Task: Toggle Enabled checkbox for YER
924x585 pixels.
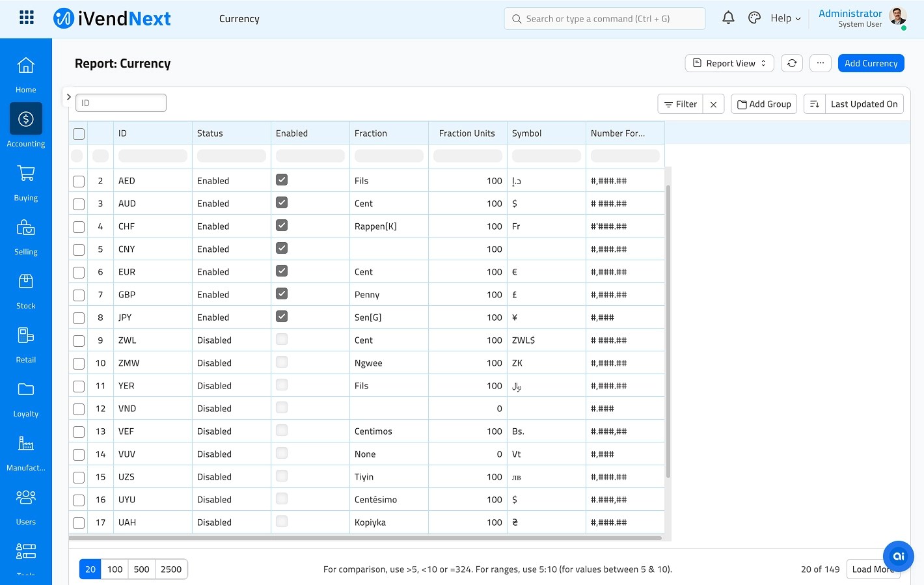Action: tap(282, 385)
